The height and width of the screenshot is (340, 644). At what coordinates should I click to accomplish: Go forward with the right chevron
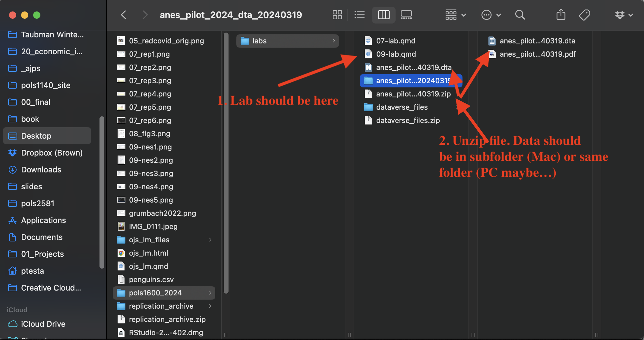click(x=145, y=15)
